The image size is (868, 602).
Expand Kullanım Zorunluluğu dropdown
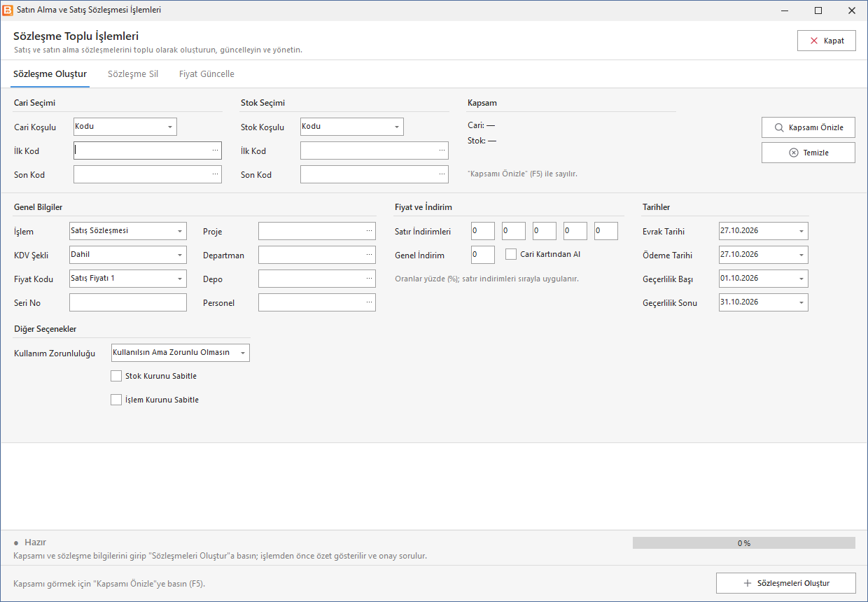click(243, 353)
